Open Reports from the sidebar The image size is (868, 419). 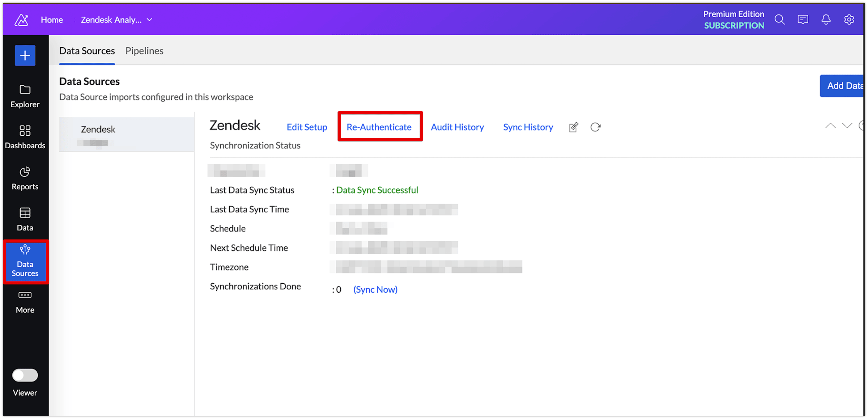pos(25,178)
